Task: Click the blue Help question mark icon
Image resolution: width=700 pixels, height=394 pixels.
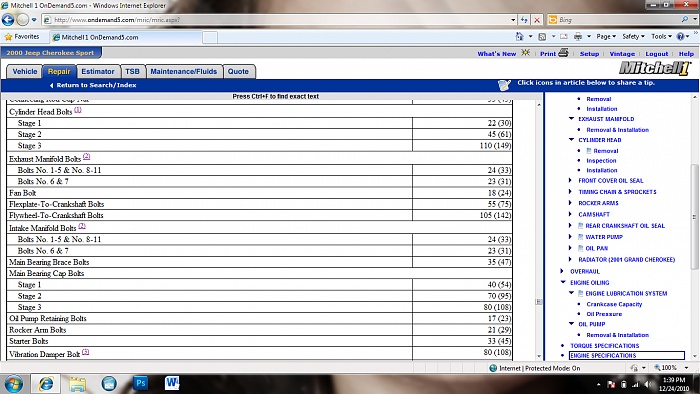Action: tap(680, 37)
